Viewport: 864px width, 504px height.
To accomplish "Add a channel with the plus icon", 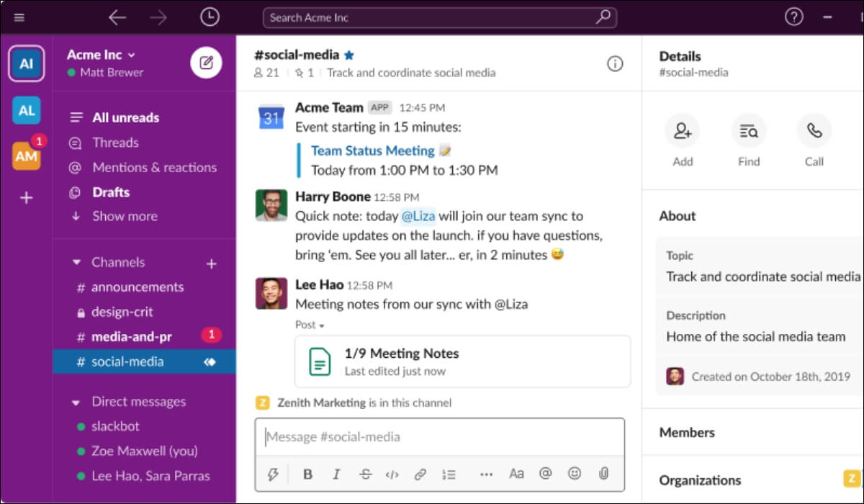I will [212, 264].
